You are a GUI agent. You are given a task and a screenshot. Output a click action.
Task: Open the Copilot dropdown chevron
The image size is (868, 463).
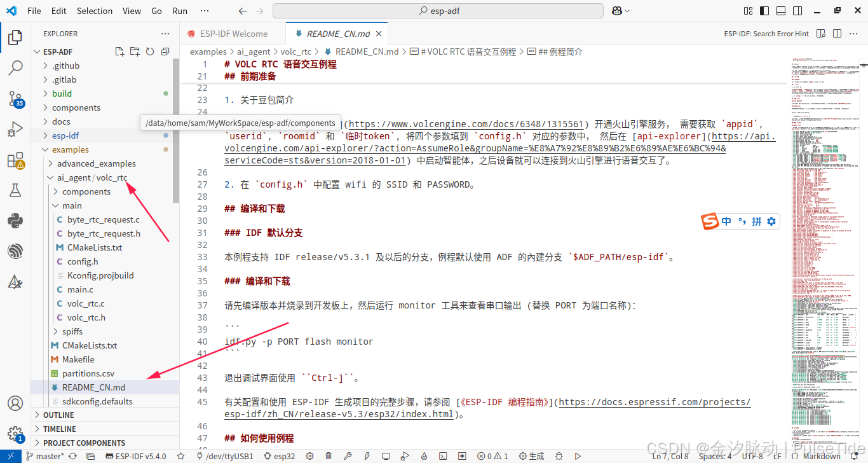coord(628,11)
